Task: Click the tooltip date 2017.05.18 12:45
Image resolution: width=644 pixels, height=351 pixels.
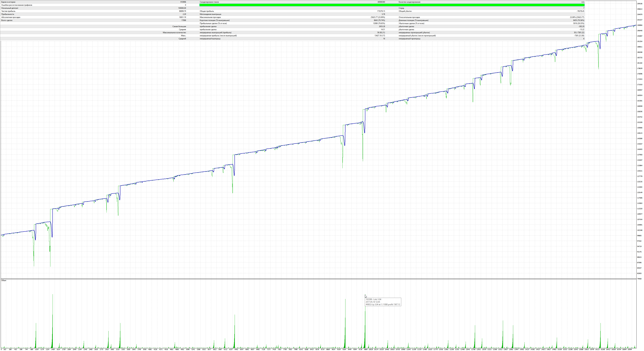Action: pos(373,302)
